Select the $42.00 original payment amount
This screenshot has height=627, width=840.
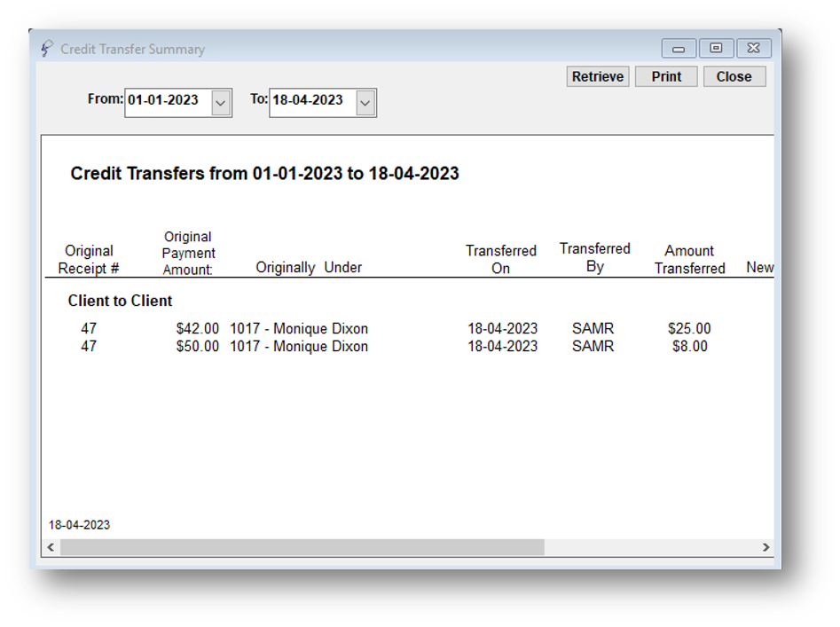click(198, 328)
